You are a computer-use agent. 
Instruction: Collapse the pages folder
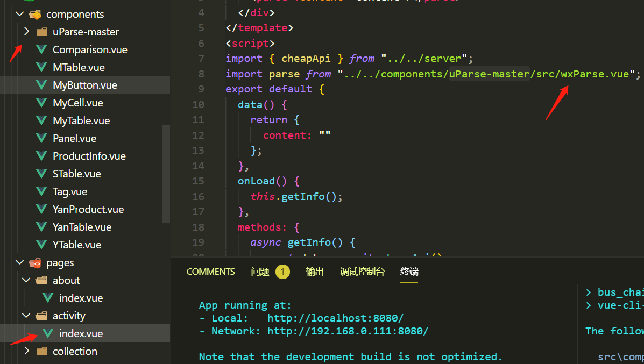19,262
